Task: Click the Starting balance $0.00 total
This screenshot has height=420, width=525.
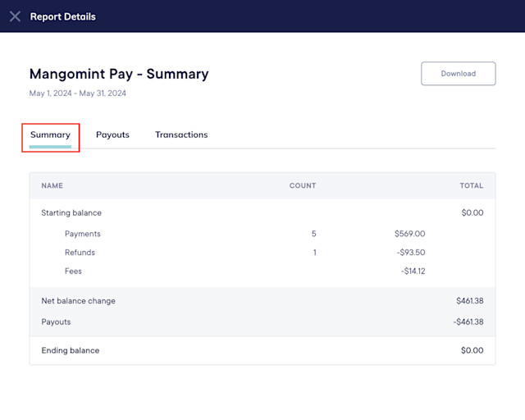Action: [x=472, y=212]
